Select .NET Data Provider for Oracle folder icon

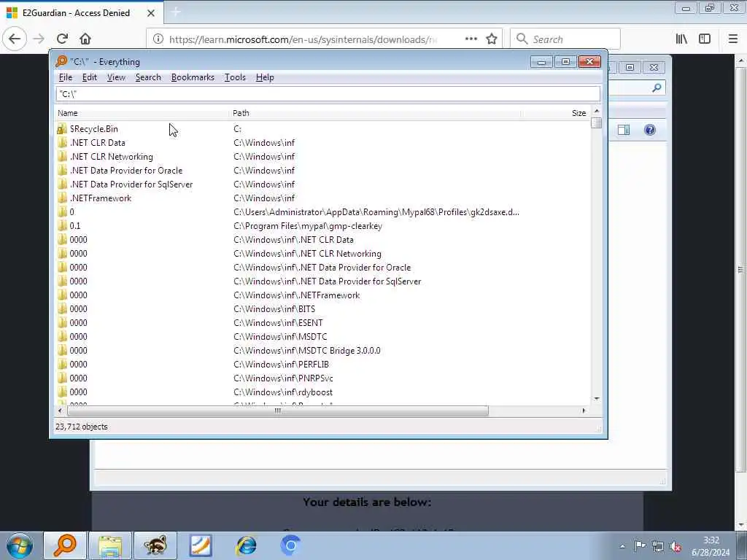[x=62, y=171]
